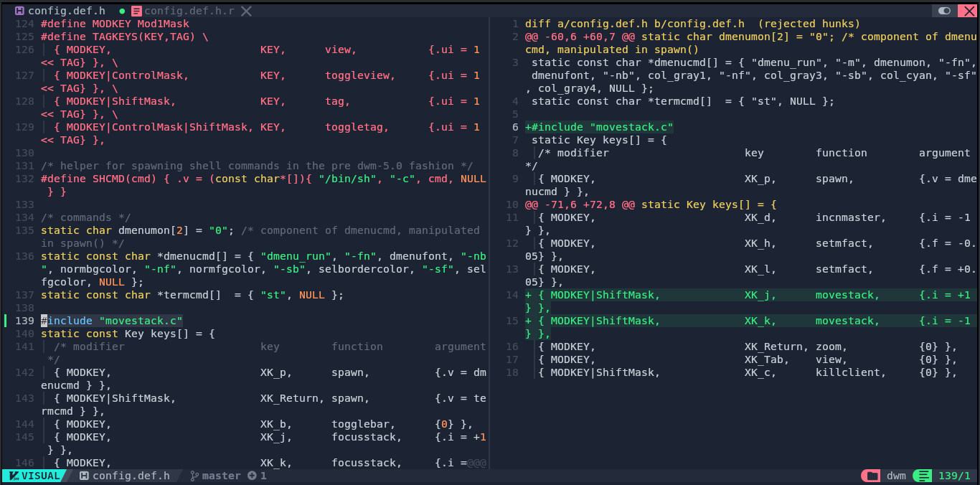The width and height of the screenshot is (980, 485).
Task: Click +#include "movestack.c" in right pane
Action: pos(599,127)
